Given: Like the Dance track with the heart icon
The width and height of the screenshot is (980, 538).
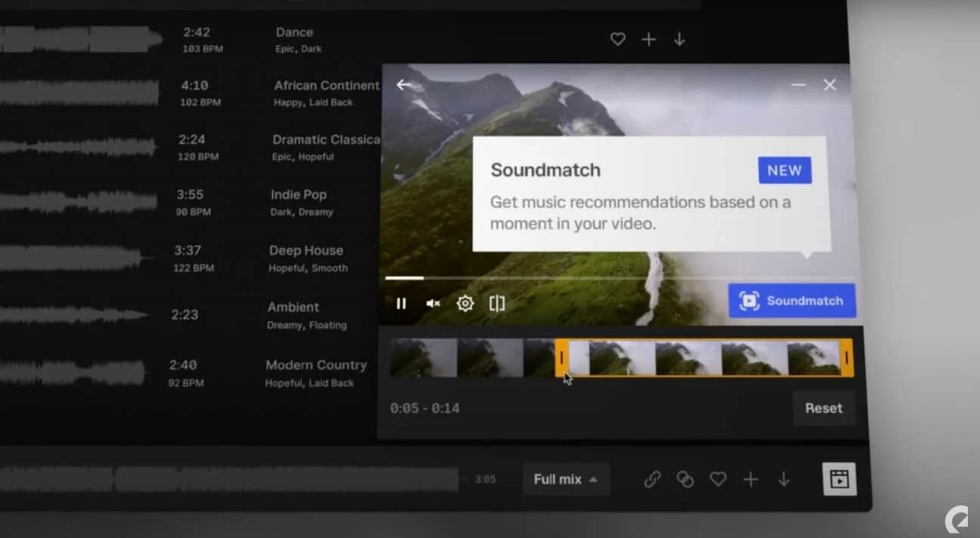Looking at the screenshot, I should coord(618,39).
